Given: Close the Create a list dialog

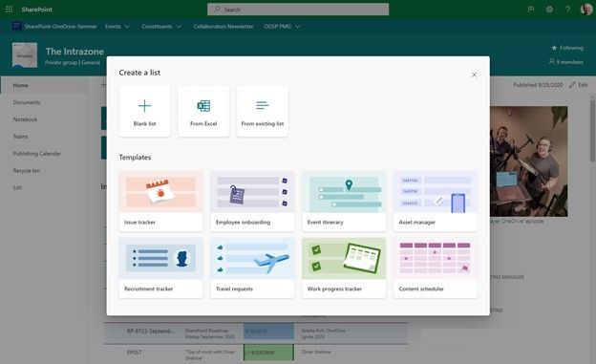Looking at the screenshot, I should [474, 75].
